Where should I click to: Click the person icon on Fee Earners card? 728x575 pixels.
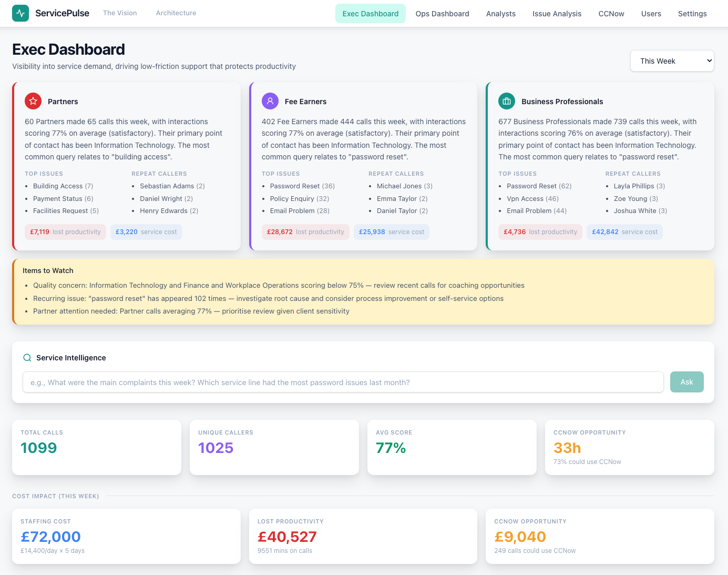point(270,101)
